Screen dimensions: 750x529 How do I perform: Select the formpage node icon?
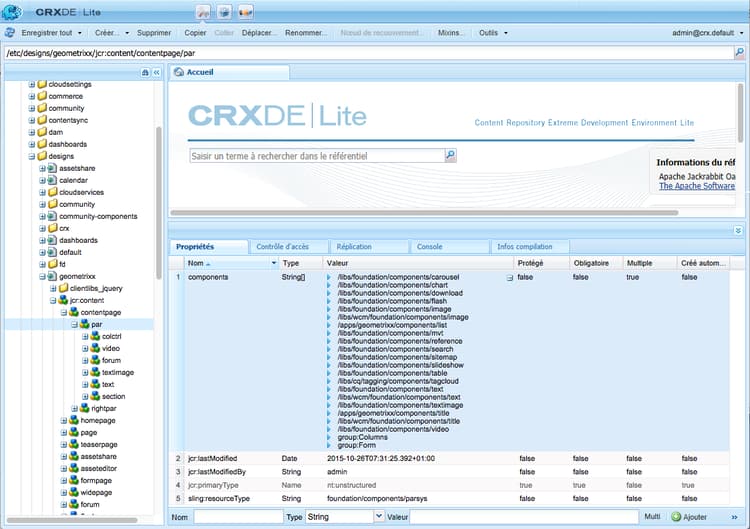click(74, 480)
